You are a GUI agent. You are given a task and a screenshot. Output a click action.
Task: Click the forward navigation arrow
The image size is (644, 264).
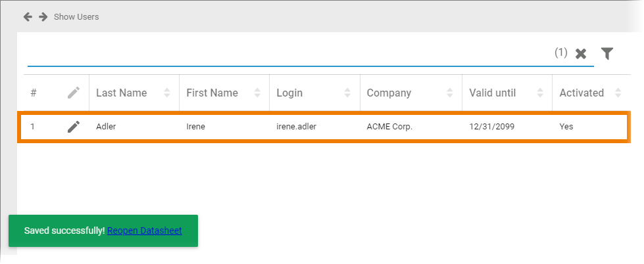pyautogui.click(x=43, y=16)
